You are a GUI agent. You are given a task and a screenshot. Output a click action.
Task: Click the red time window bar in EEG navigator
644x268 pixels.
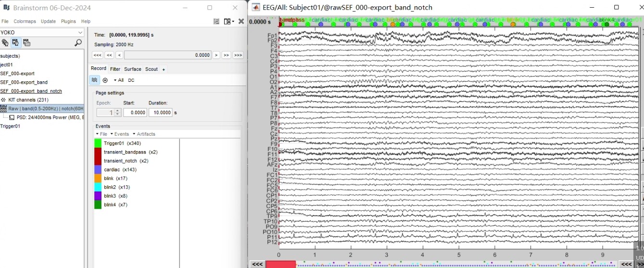[280, 265]
